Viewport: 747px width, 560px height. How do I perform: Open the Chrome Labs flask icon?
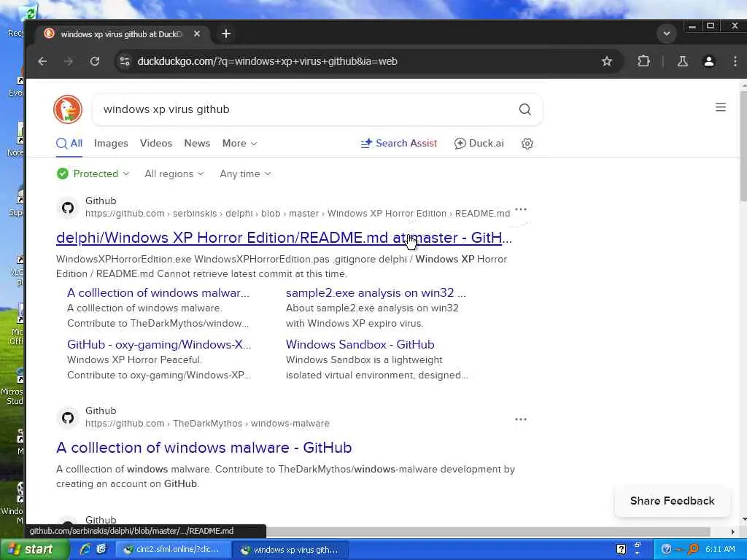point(682,61)
